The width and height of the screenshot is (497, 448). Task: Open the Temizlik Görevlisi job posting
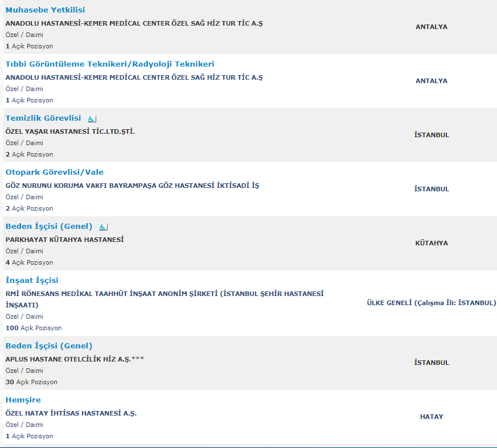(43, 118)
